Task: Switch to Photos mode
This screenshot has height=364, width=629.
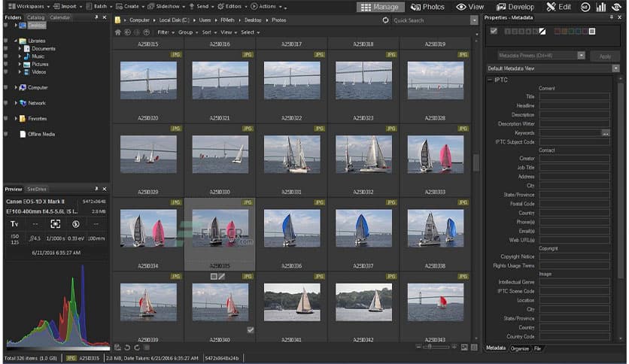Action: pos(427,8)
